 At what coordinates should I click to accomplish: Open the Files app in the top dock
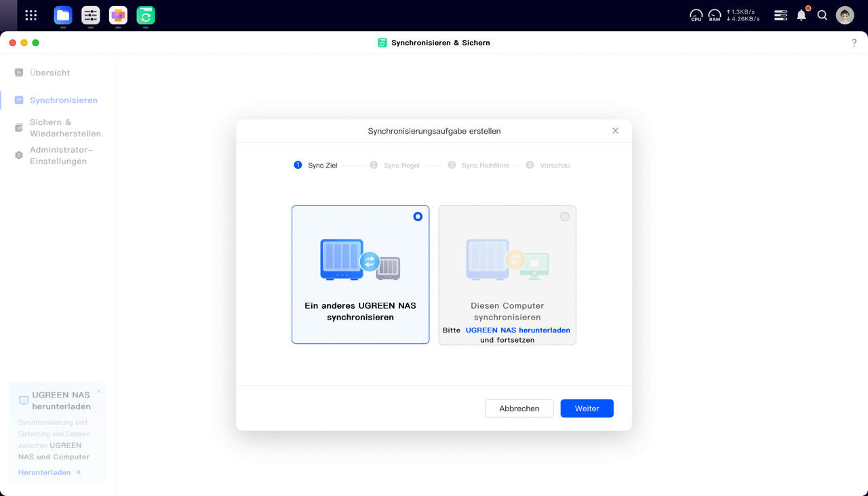[x=63, y=15]
